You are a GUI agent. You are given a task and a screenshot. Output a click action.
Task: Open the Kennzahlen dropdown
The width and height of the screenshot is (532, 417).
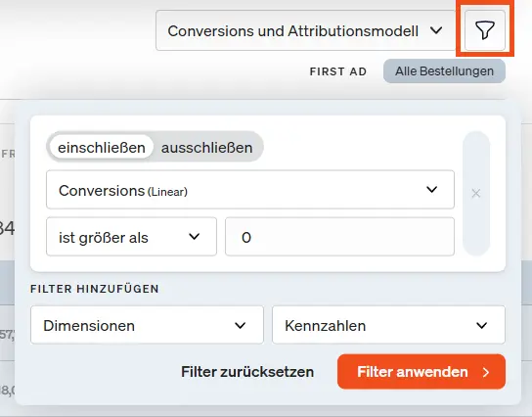point(388,325)
